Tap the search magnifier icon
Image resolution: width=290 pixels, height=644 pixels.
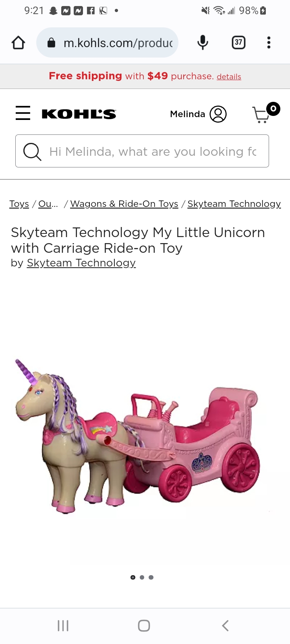(x=32, y=152)
